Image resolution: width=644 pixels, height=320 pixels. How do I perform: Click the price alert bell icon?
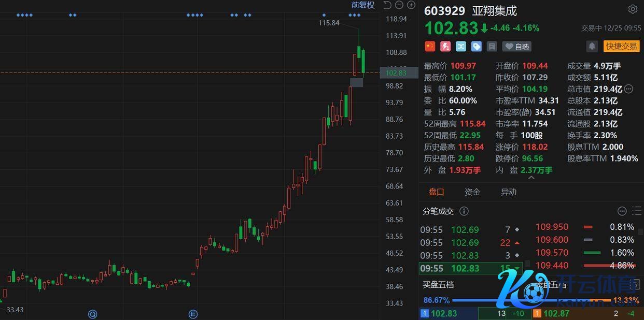point(592,46)
